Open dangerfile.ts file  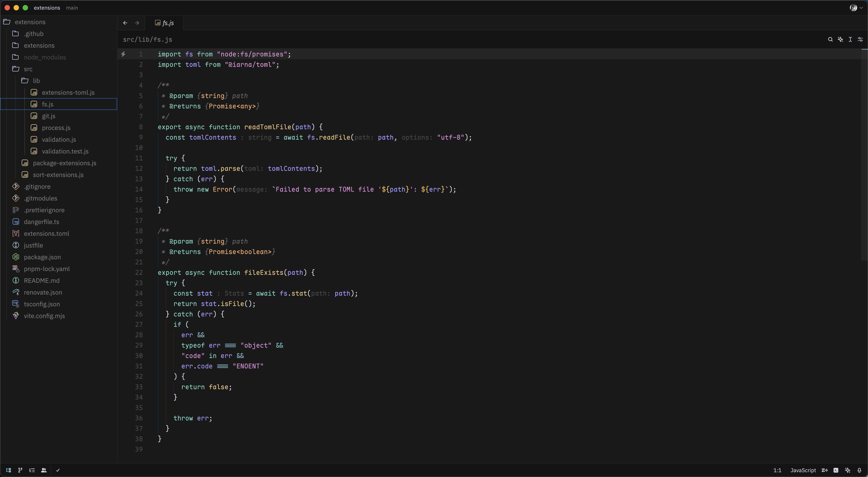59,222
